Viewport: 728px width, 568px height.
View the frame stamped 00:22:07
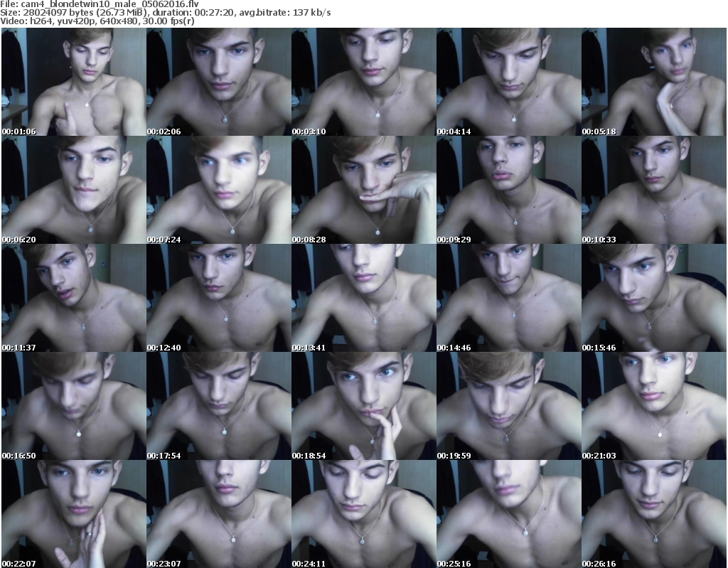74,514
